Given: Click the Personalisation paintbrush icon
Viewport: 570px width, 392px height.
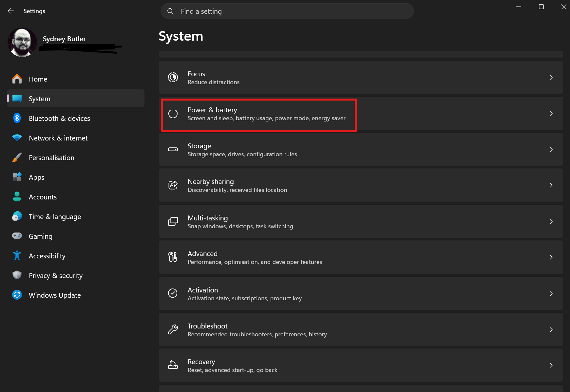Looking at the screenshot, I should 17,158.
